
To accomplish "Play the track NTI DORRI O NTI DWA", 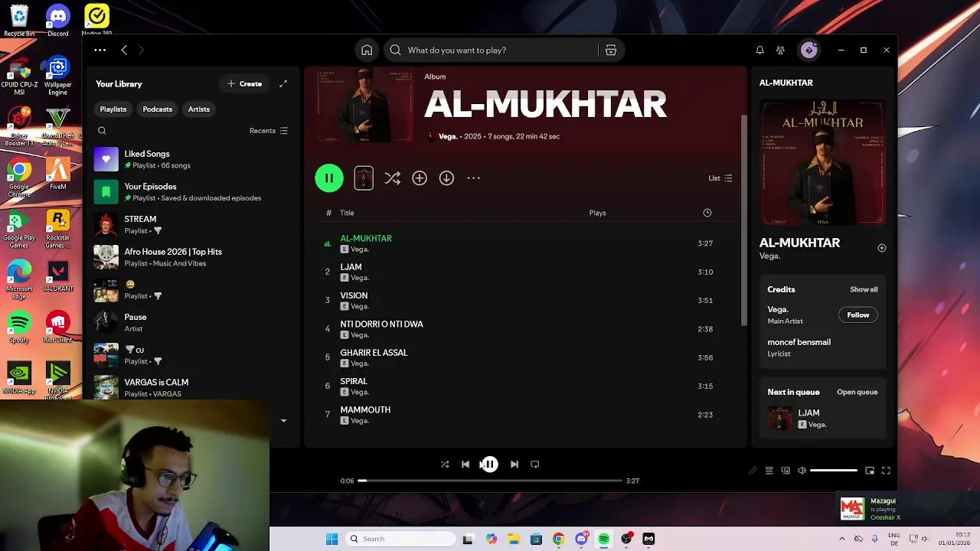I will (524, 329).
